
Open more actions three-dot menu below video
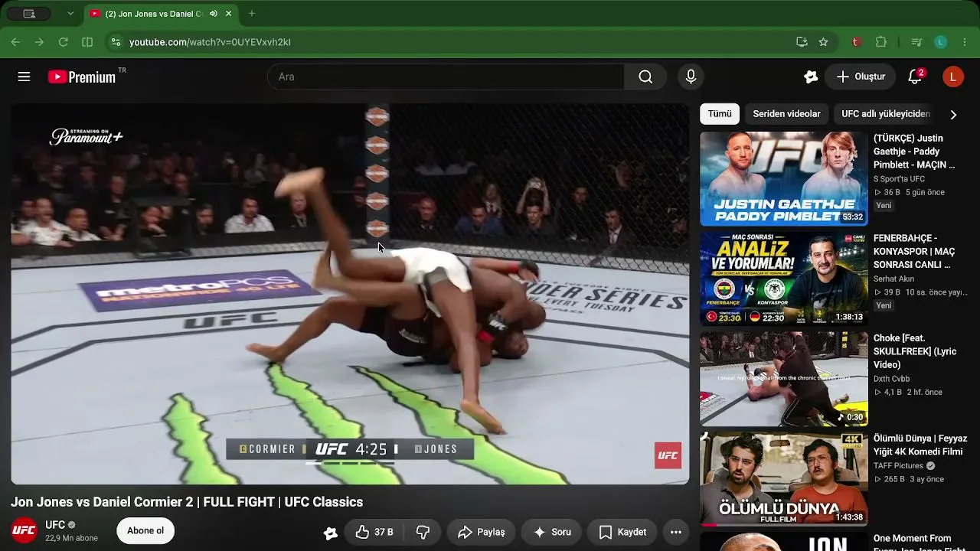click(x=675, y=532)
